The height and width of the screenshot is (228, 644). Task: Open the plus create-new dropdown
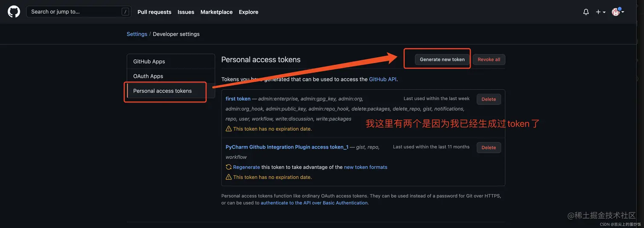601,12
